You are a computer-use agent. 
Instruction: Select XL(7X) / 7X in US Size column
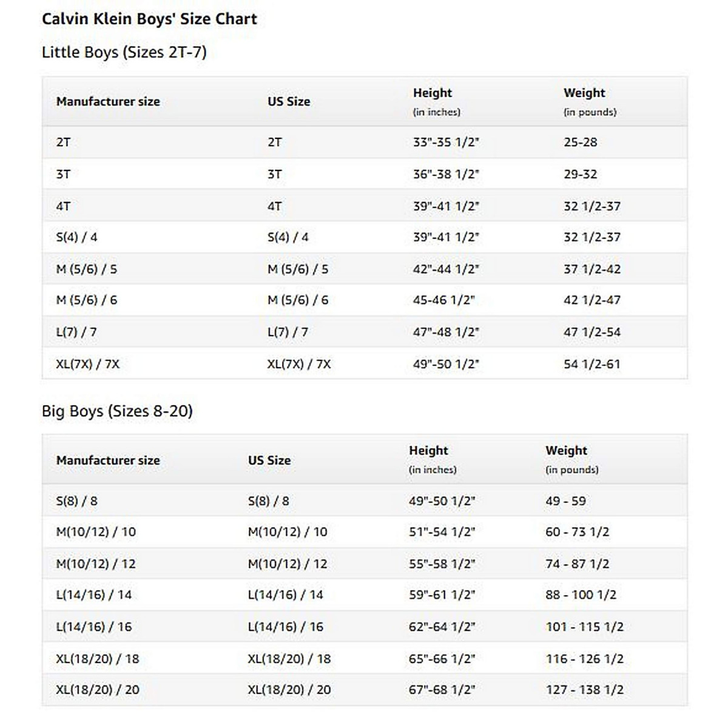tap(299, 365)
